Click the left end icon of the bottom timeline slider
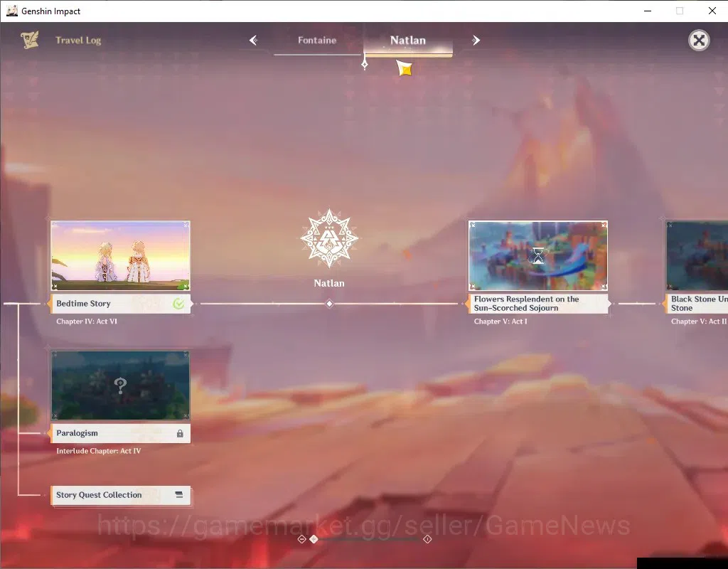 point(301,539)
